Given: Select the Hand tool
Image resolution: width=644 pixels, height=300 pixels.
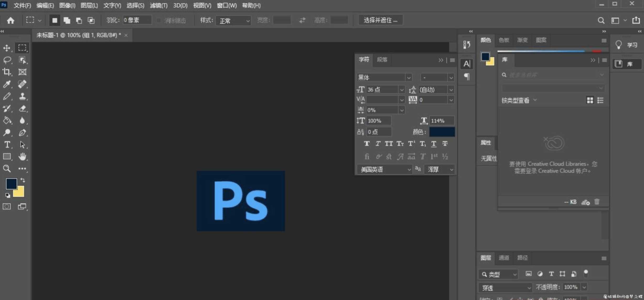Looking at the screenshot, I should [22, 157].
